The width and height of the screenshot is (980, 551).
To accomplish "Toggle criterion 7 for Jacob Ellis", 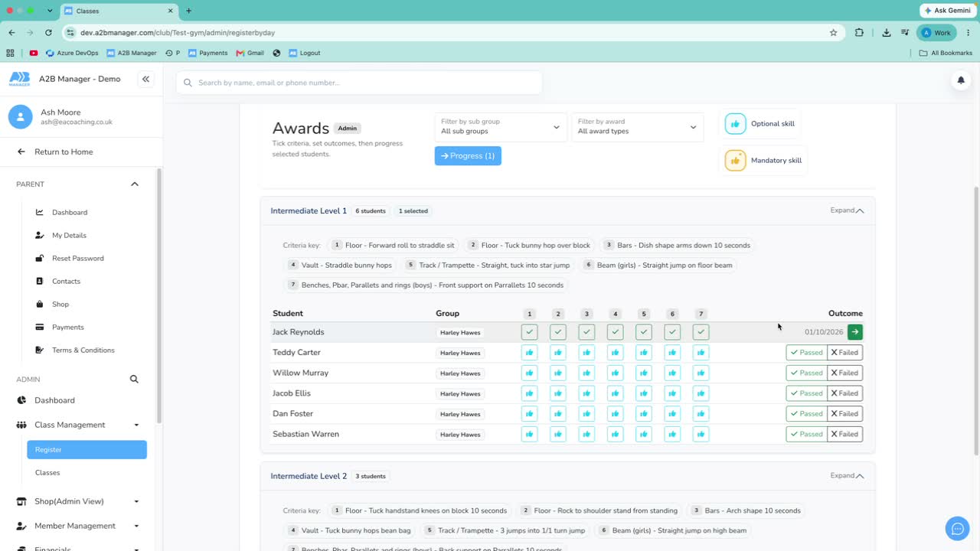I will pyautogui.click(x=701, y=393).
